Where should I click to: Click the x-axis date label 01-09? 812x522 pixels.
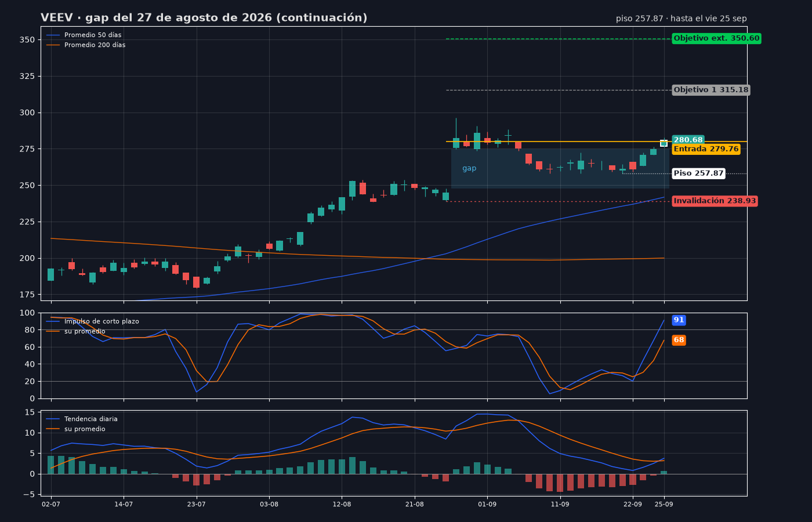tap(487, 505)
